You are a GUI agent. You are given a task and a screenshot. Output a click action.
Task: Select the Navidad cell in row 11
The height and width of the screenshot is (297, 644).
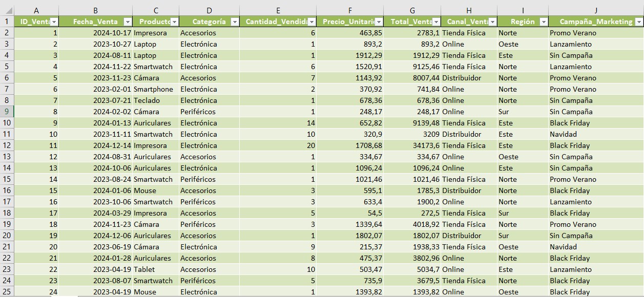click(x=596, y=134)
